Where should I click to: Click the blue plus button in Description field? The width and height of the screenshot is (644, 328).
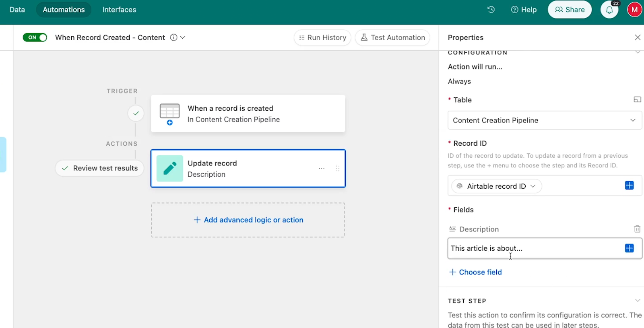[629, 248]
